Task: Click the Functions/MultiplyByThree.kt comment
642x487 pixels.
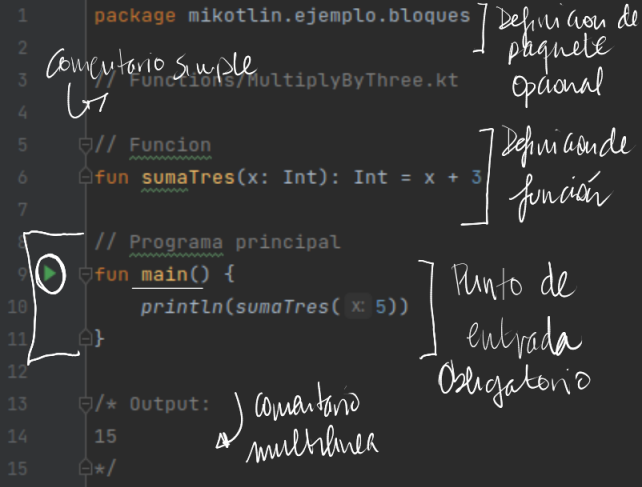Action: pyautogui.click(x=294, y=80)
